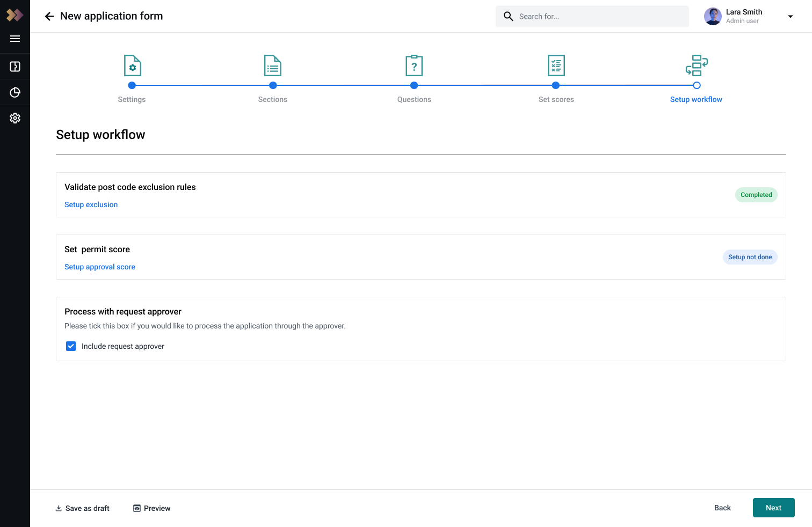Open the Setup approval score link
Image resolution: width=812 pixels, height=527 pixels.
click(100, 267)
